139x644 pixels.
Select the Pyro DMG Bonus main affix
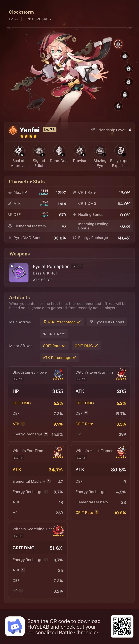click(107, 322)
